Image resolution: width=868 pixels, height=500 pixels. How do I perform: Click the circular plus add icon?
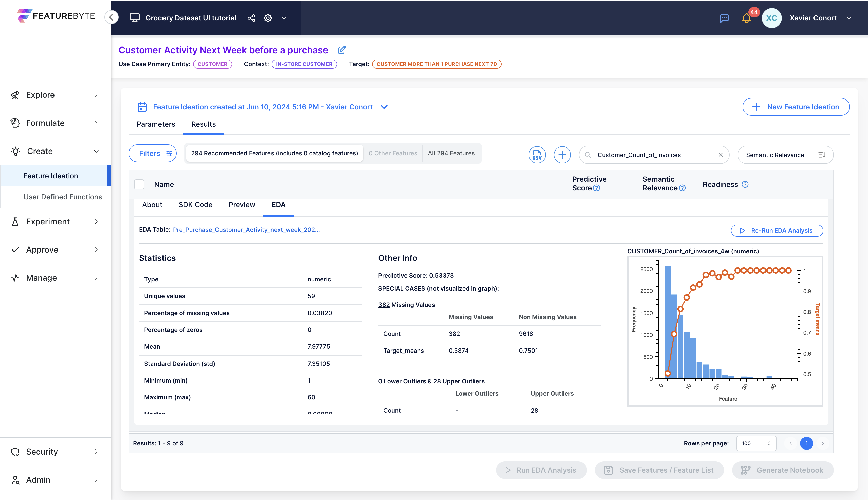(x=562, y=155)
